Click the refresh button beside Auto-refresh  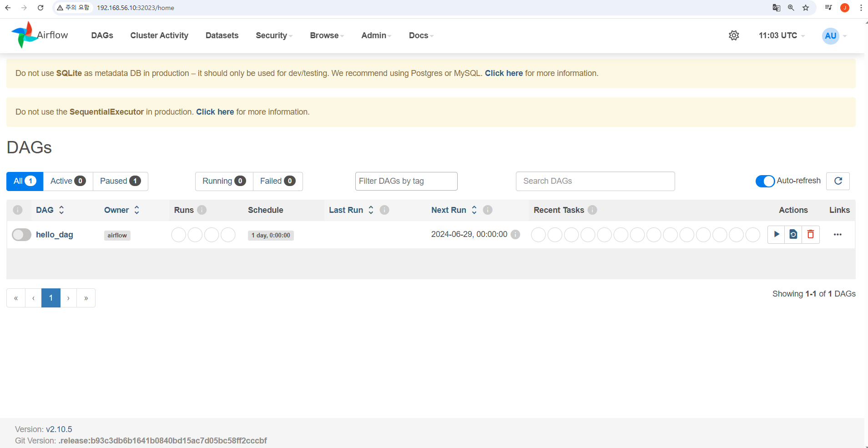coord(838,181)
